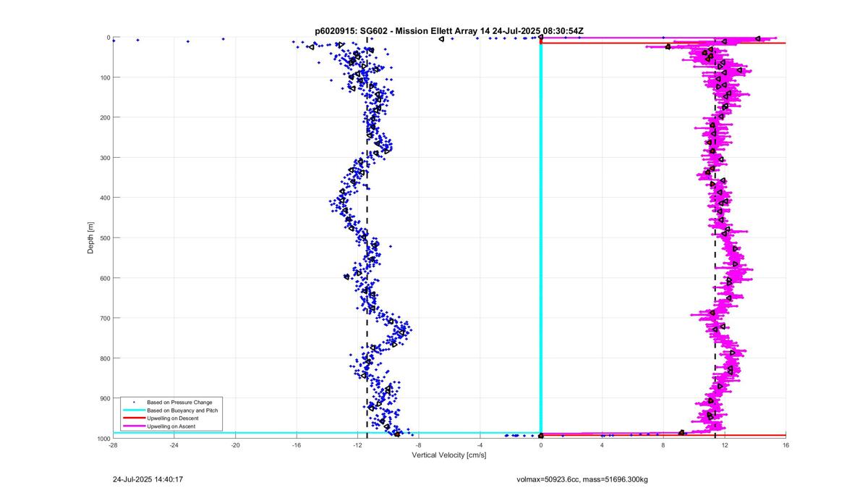The image size is (868, 493).
Task: Click velocity axis tick label '-4'
Action: click(480, 445)
